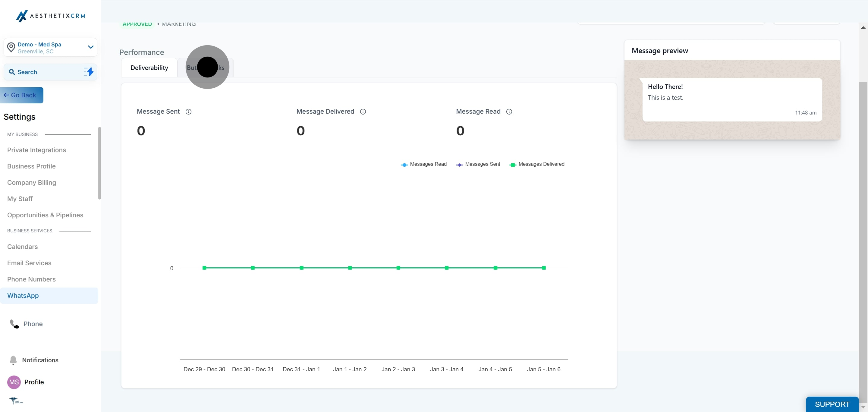Toggle Messages Read series in legend
Screen dimensions: 868x412
(423, 164)
